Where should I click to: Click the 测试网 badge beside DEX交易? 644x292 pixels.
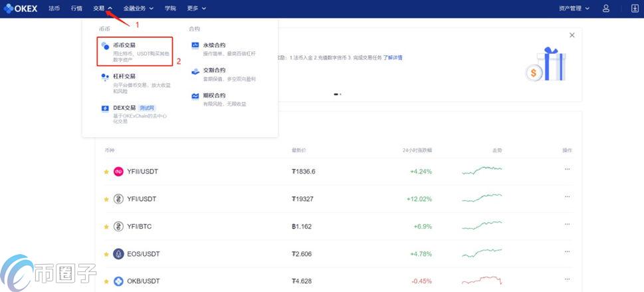click(x=147, y=108)
